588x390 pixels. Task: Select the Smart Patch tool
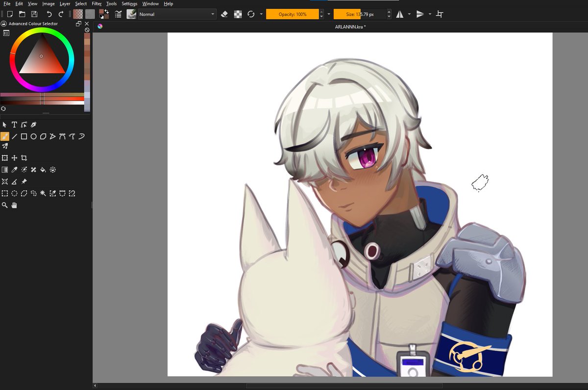33,170
